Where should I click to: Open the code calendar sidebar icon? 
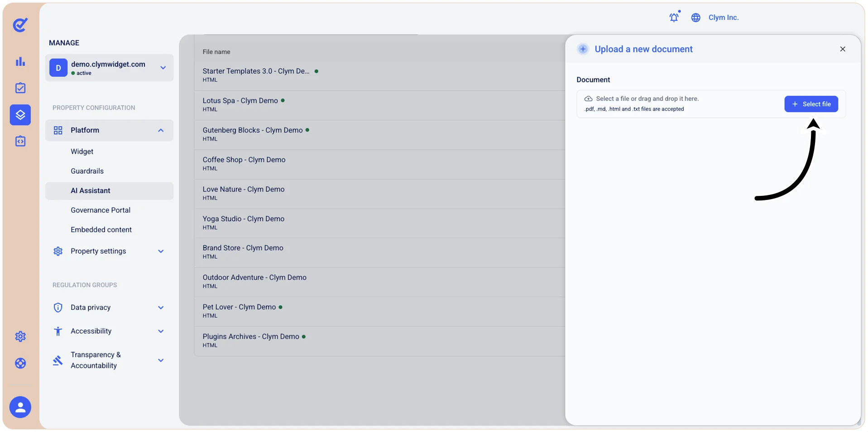point(20,141)
